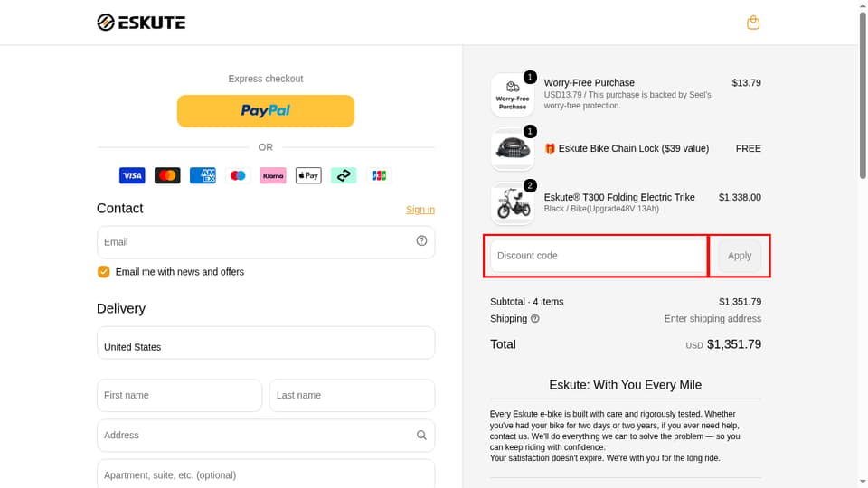Viewport: 868px width, 488px height.
Task: Click the green Afterpay arrows icon
Action: click(344, 176)
